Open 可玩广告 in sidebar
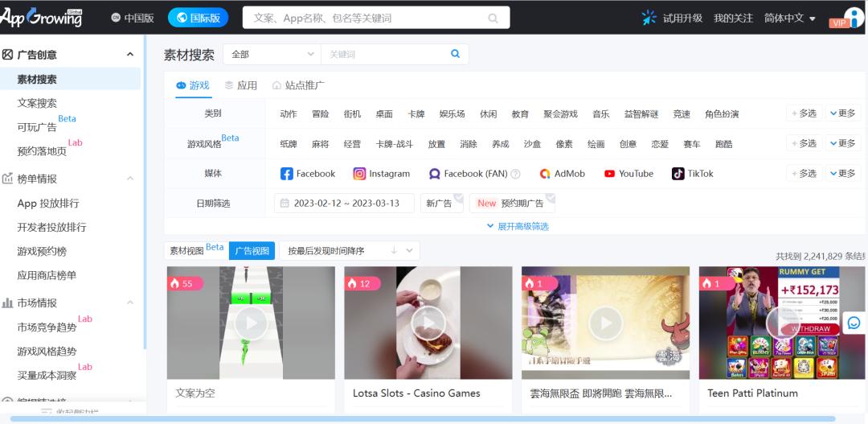 click(36, 127)
